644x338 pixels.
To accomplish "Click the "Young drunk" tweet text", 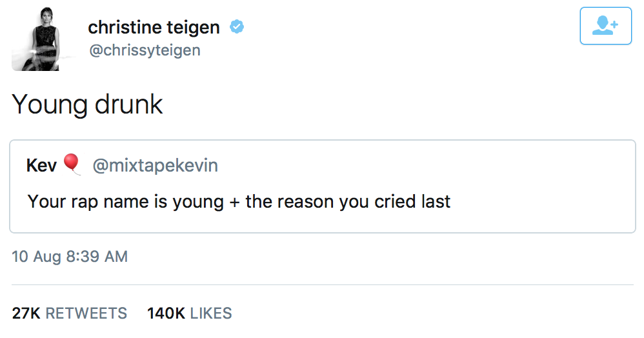I will pos(87,104).
